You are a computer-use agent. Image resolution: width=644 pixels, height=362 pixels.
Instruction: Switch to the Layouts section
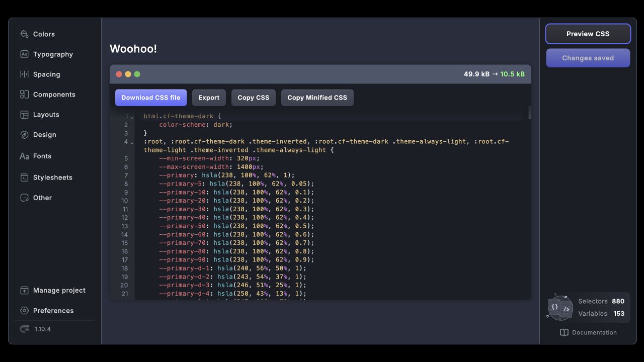tap(46, 115)
